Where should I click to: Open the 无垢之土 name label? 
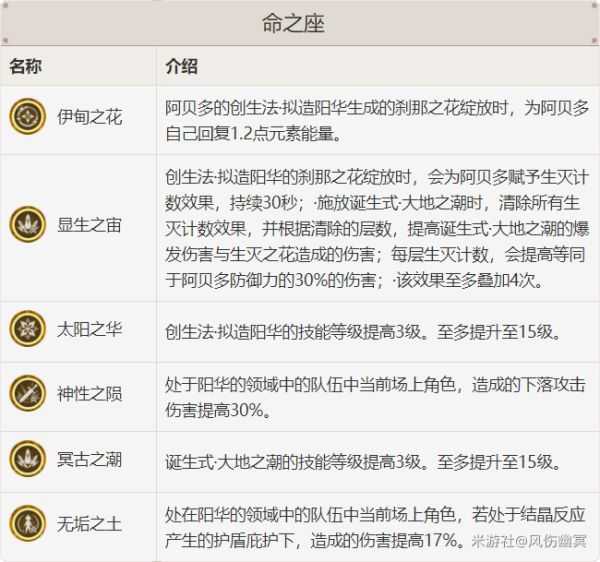click(89, 522)
